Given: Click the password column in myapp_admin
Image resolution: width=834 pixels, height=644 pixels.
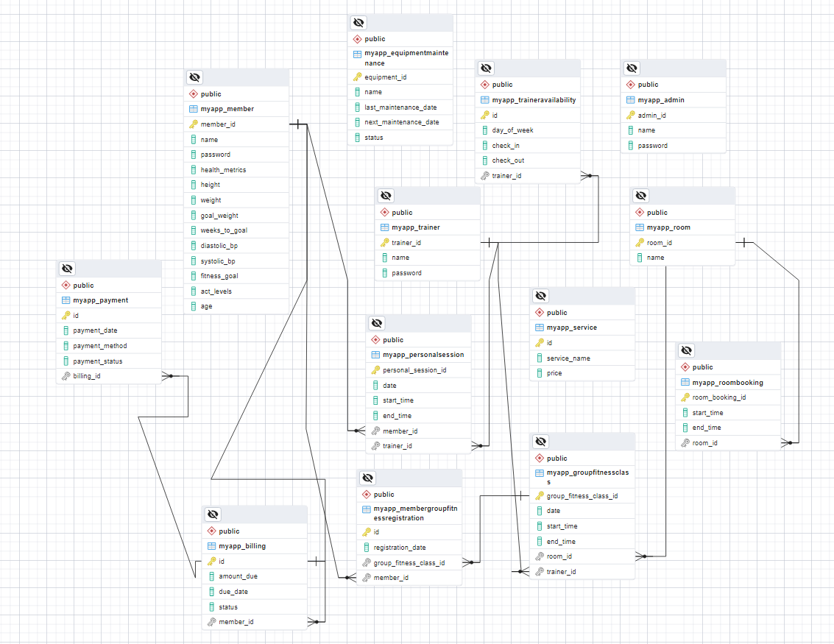Looking at the screenshot, I should [674, 146].
